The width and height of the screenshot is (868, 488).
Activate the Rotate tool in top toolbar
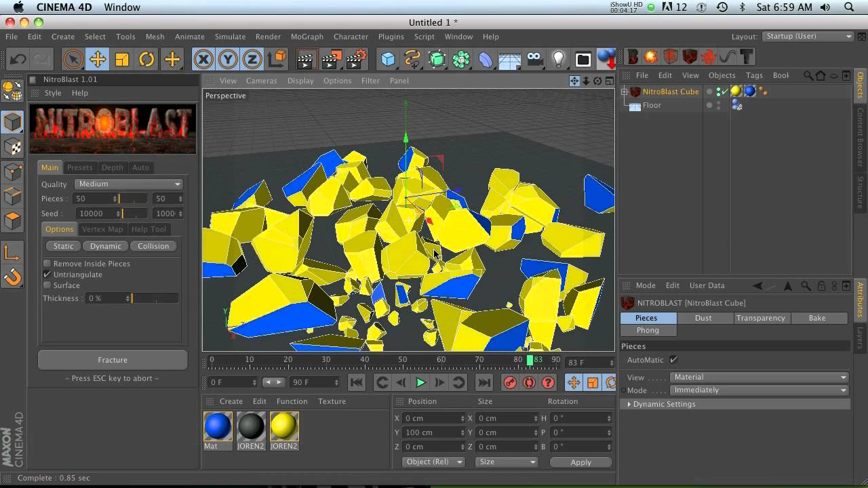coord(146,60)
